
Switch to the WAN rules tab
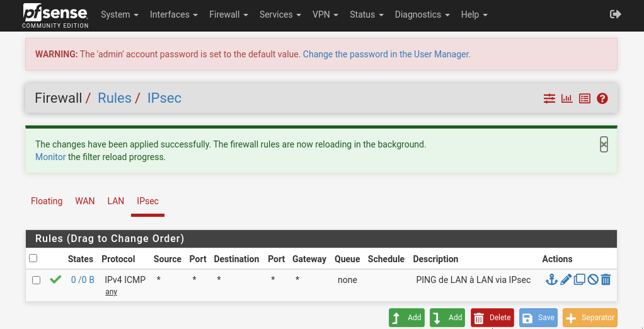[x=85, y=201]
